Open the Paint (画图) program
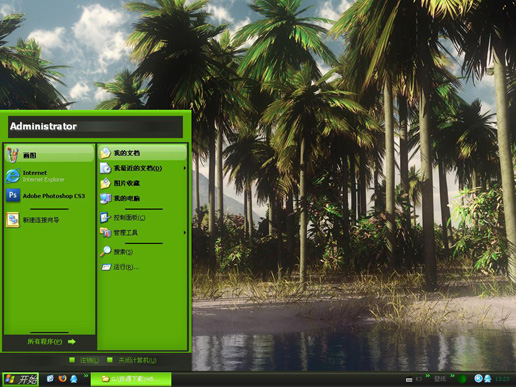The width and height of the screenshot is (516, 387). [x=50, y=154]
